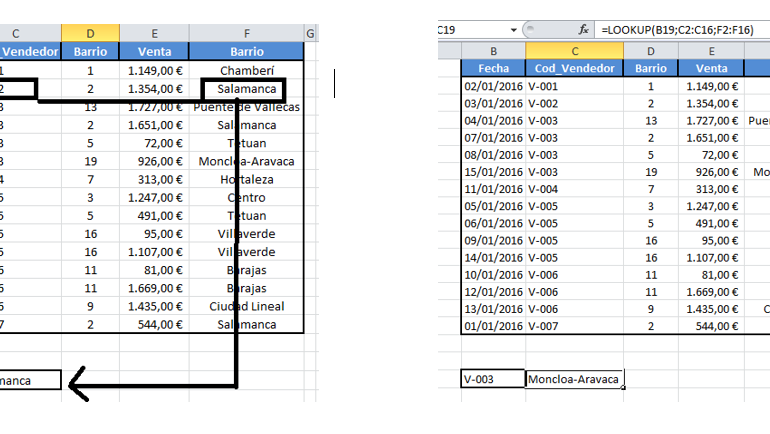Click the Cod_Vendedor header cell
The height and width of the screenshot is (434, 770).
[x=575, y=68]
